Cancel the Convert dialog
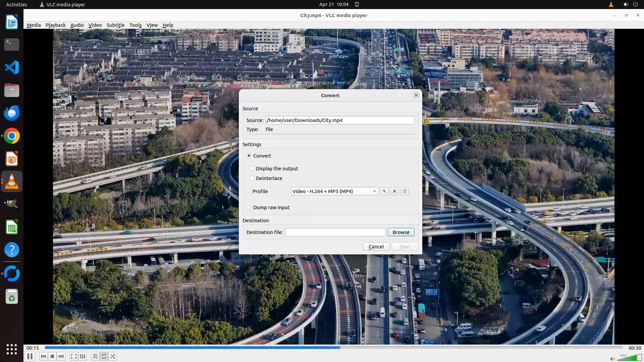The height and width of the screenshot is (362, 644). (x=376, y=246)
